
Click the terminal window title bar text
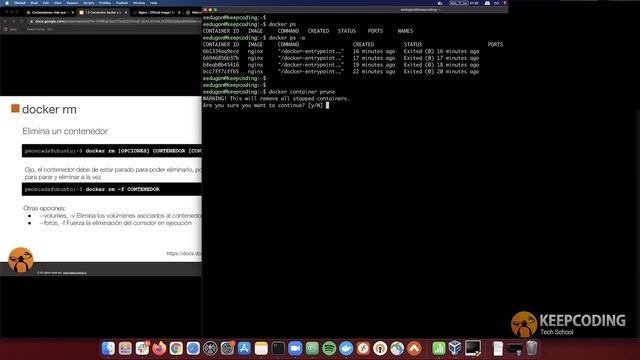pyautogui.click(x=419, y=9)
